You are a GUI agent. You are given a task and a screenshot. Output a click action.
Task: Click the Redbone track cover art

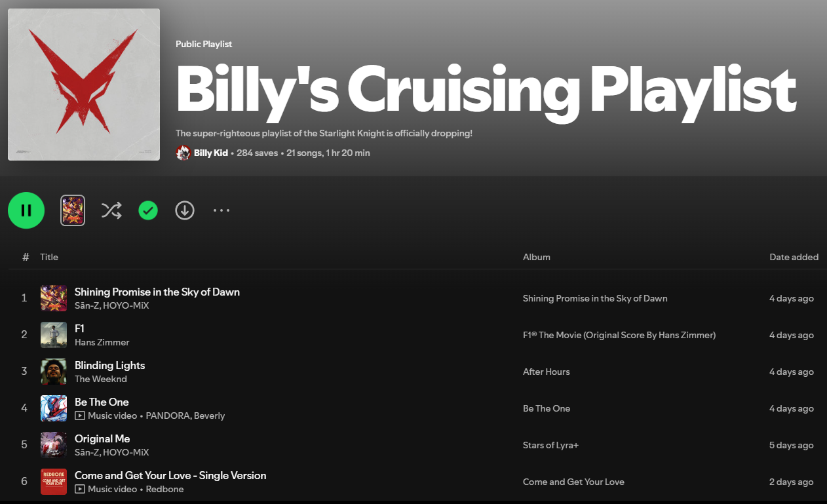point(54,482)
